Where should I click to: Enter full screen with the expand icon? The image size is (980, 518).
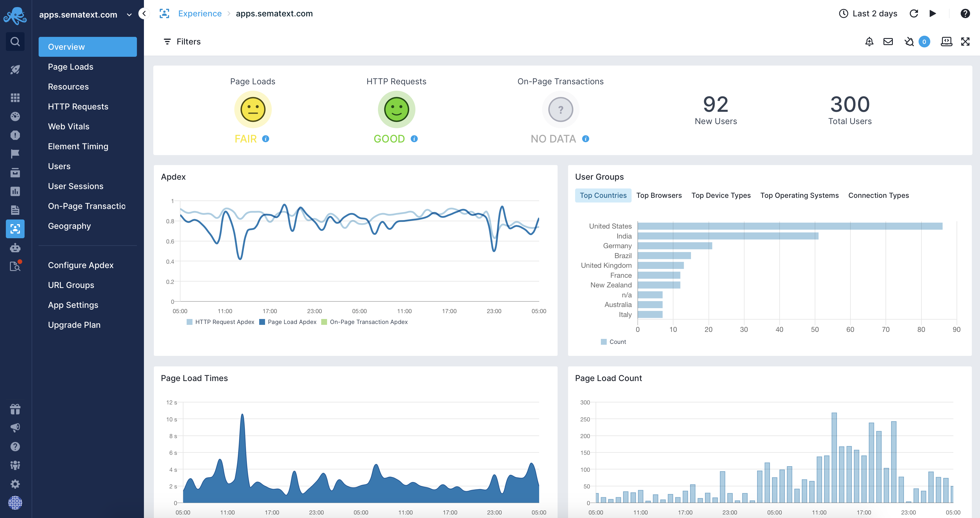pyautogui.click(x=965, y=42)
